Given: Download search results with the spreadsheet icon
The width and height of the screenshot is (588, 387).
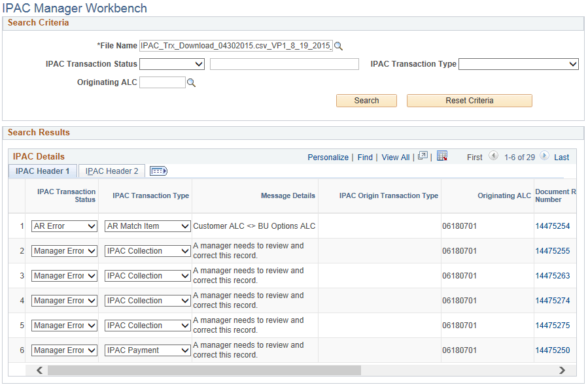Looking at the screenshot, I should point(442,157).
